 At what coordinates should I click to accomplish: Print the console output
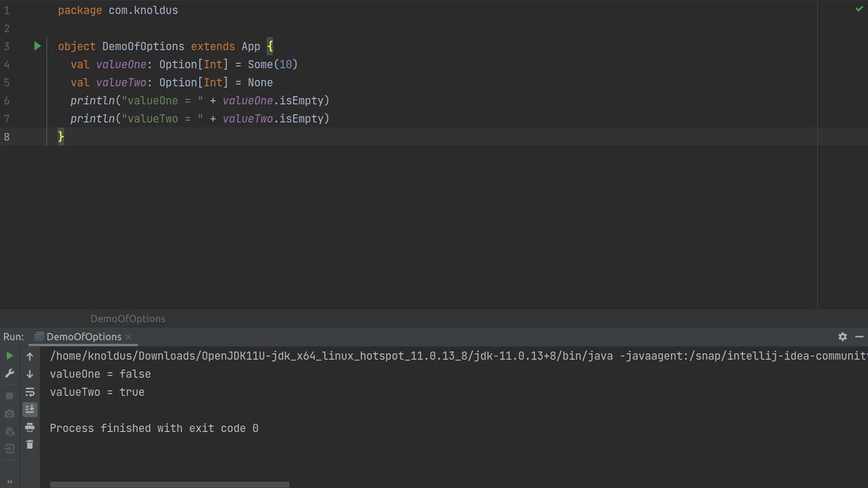29,427
